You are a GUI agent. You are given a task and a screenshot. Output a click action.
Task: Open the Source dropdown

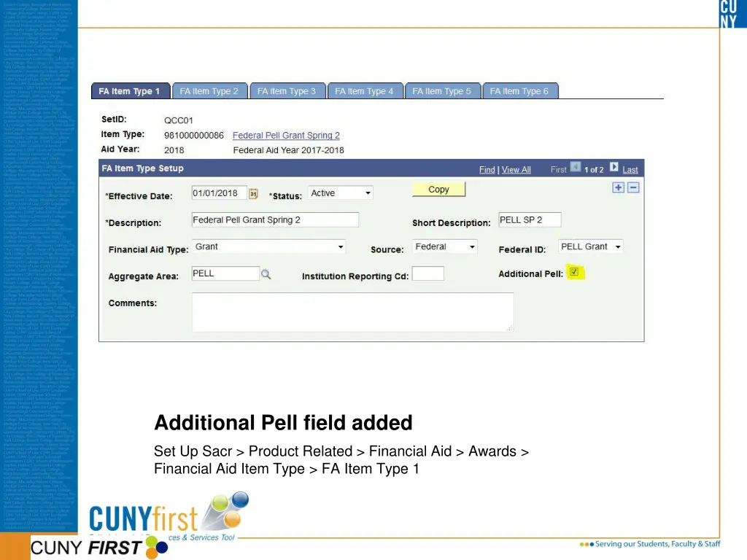pyautogui.click(x=444, y=246)
